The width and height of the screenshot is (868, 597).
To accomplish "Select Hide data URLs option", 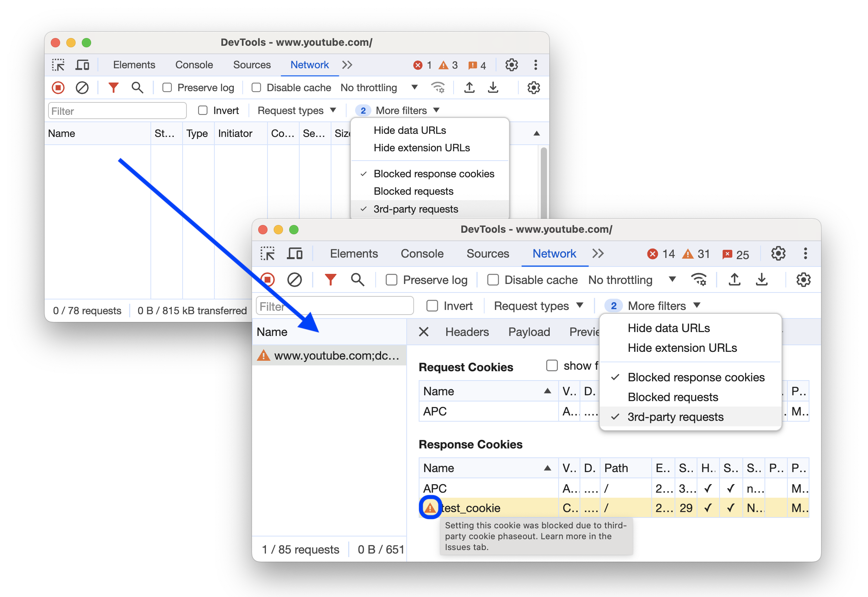I will pyautogui.click(x=667, y=329).
